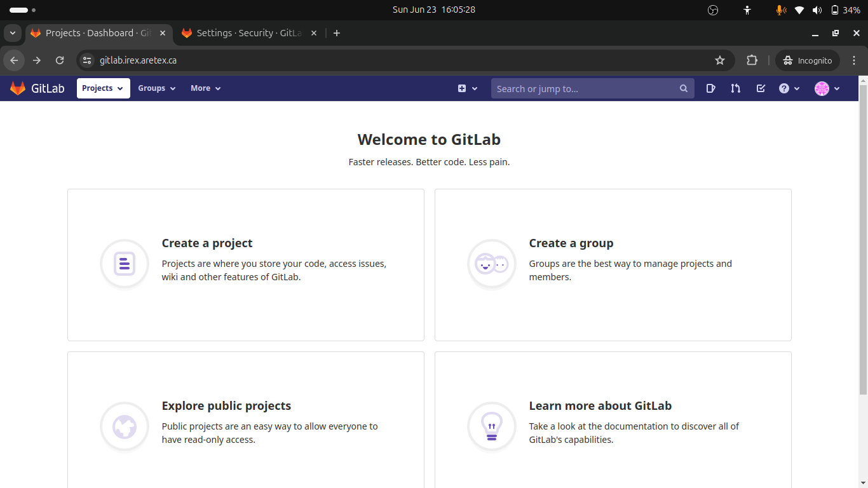The width and height of the screenshot is (868, 488).
Task: Click 'Public projects are an easy way' description
Action: pos(270,433)
